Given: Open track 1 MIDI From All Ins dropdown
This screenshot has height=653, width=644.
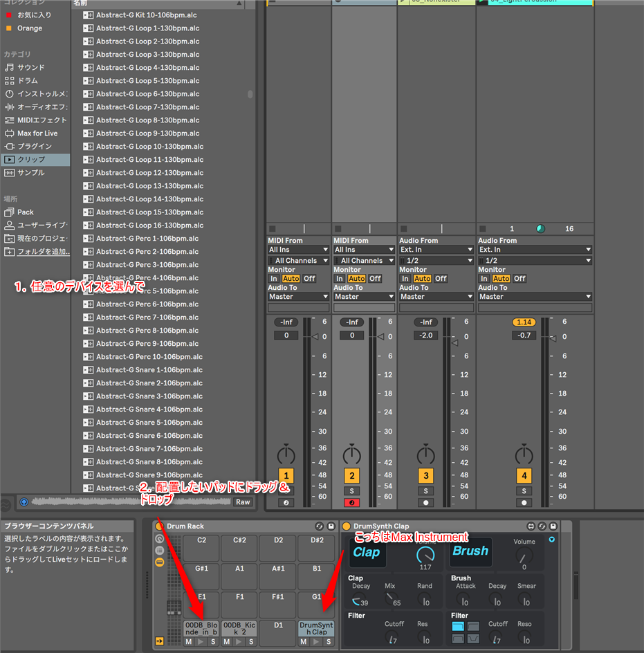Looking at the screenshot, I should (x=298, y=250).
